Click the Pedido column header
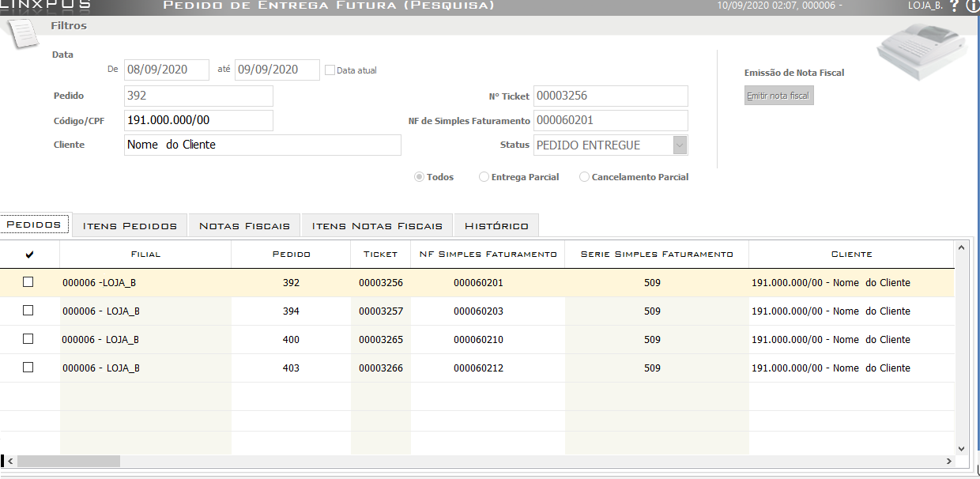980x479 pixels. tap(291, 255)
